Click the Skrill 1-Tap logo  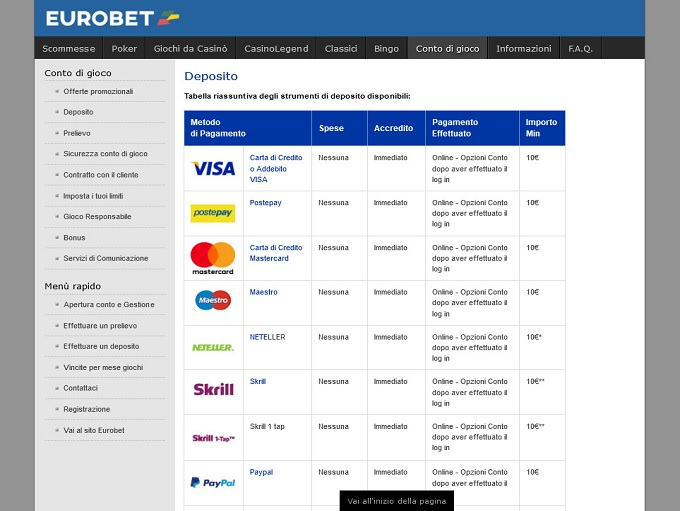pos(212,438)
